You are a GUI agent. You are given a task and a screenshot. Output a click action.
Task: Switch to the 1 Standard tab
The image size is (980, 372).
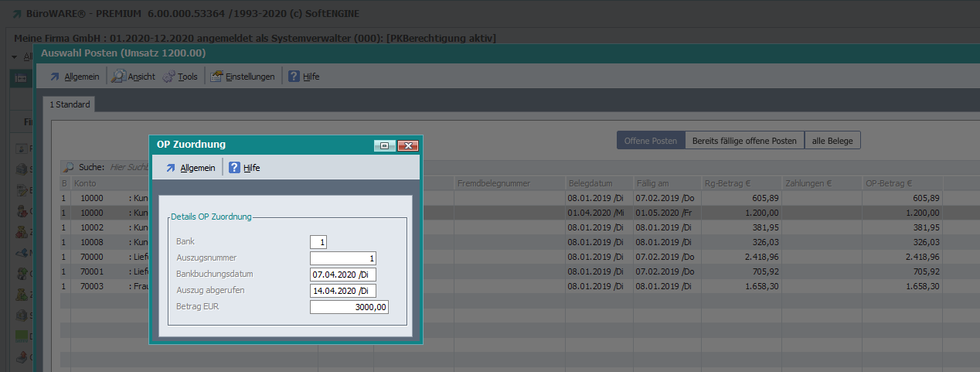(x=70, y=104)
